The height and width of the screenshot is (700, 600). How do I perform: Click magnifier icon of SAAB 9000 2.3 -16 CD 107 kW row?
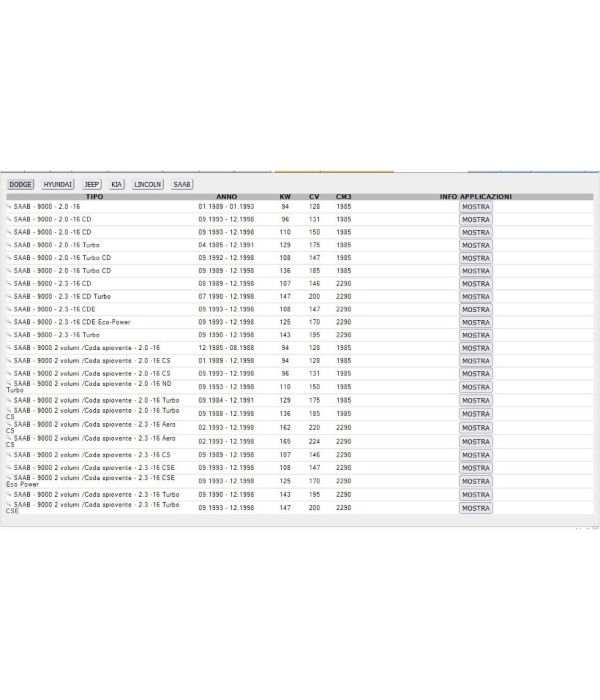pos(9,283)
